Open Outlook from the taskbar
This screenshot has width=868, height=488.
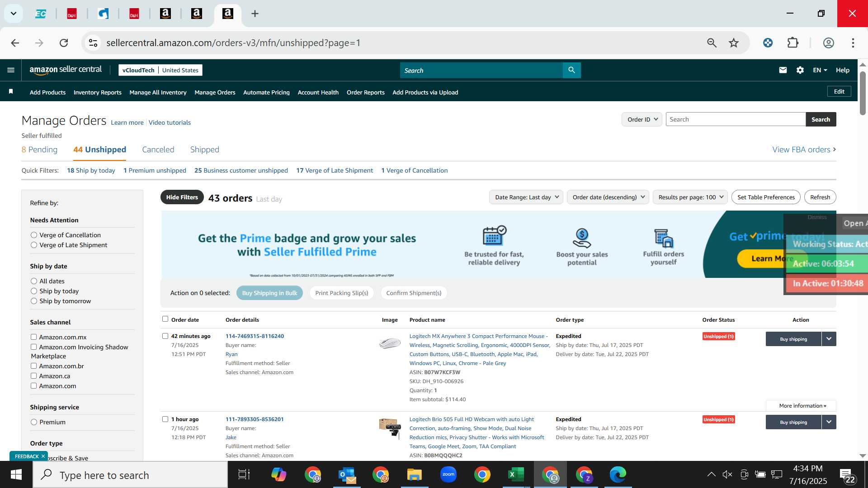click(x=347, y=475)
